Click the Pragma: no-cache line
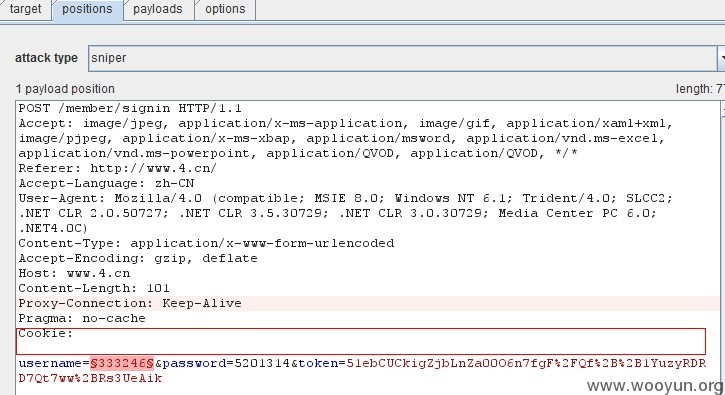 [x=82, y=318]
